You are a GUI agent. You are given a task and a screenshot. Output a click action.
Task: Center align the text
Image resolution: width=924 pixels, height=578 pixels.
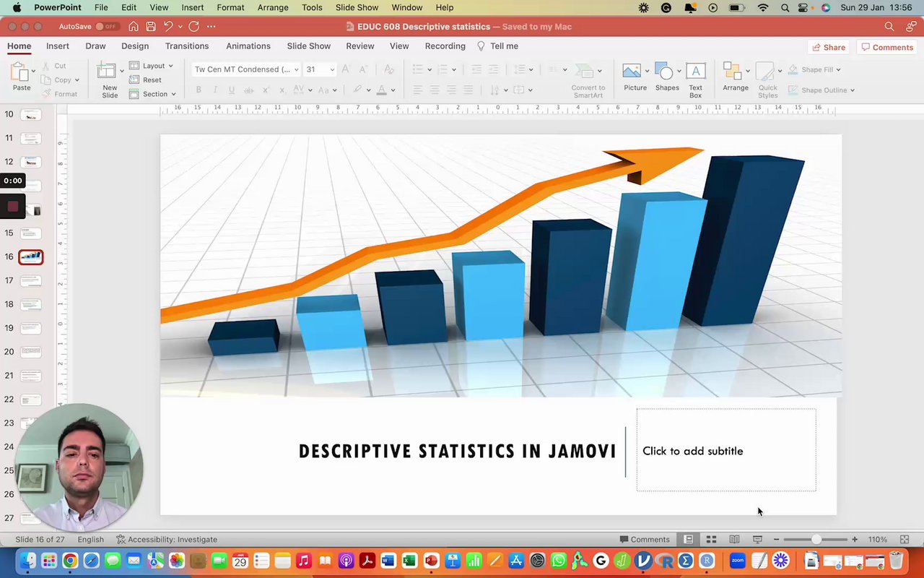click(435, 90)
